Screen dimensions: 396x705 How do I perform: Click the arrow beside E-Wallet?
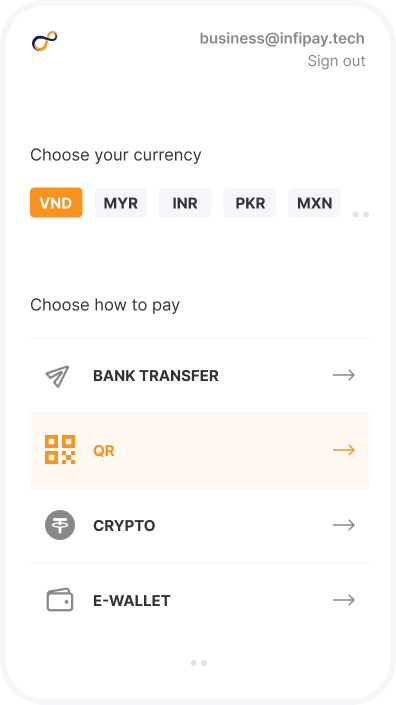pos(344,600)
